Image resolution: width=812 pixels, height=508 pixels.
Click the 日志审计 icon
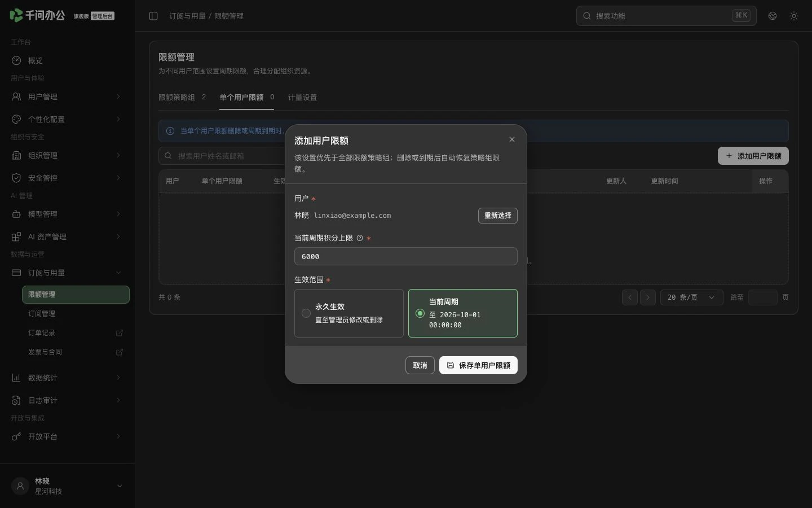[16, 400]
